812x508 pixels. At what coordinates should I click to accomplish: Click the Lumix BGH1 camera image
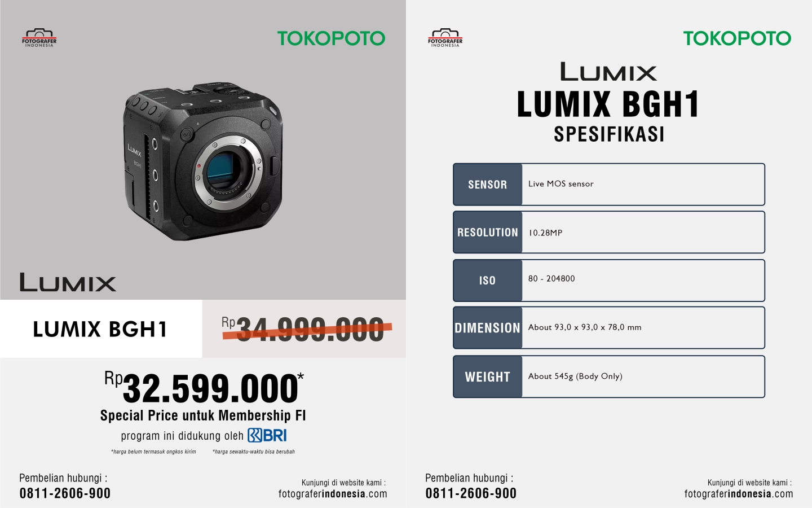(203, 162)
